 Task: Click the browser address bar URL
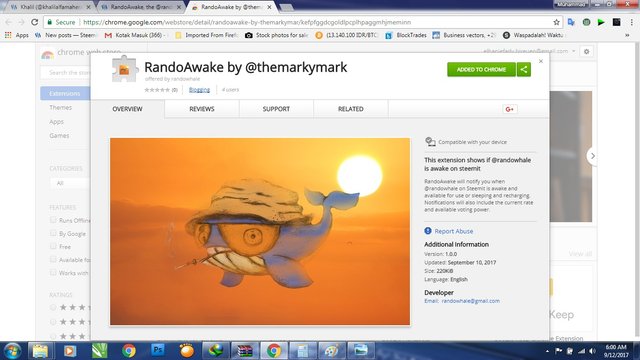click(247, 22)
